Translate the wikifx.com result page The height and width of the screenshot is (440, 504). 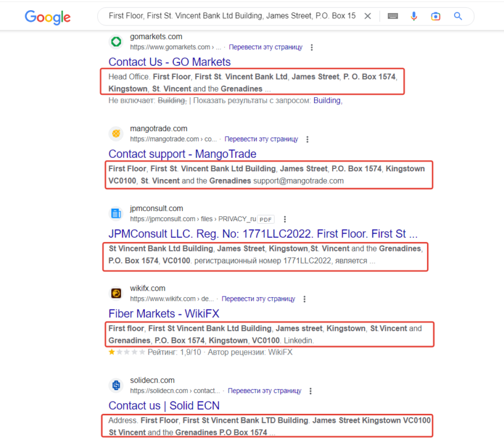(261, 298)
